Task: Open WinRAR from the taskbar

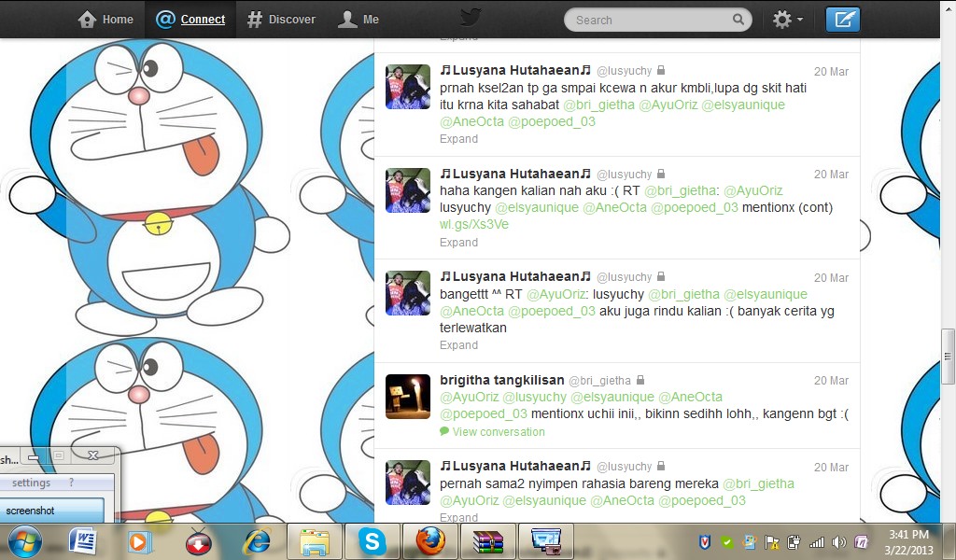Action: [487, 541]
